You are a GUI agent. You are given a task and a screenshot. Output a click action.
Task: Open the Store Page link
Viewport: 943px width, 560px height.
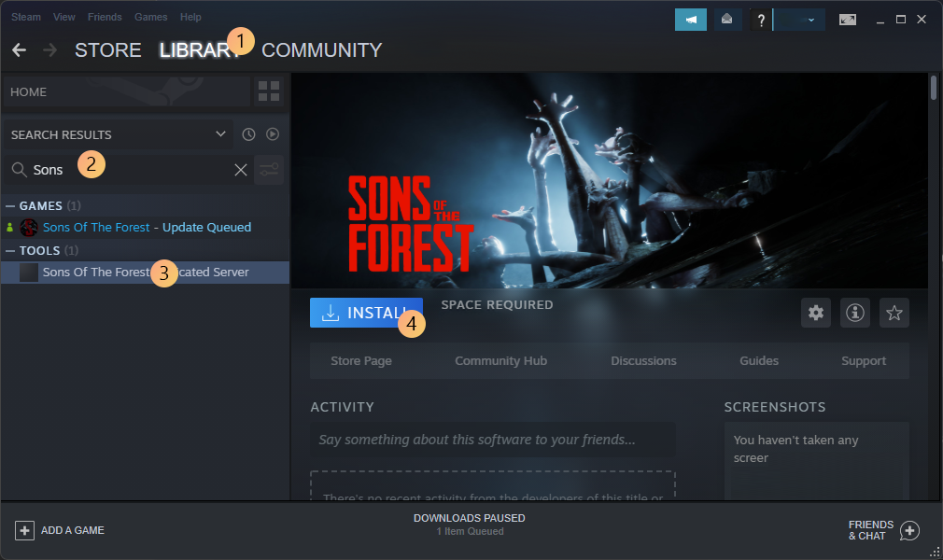360,361
